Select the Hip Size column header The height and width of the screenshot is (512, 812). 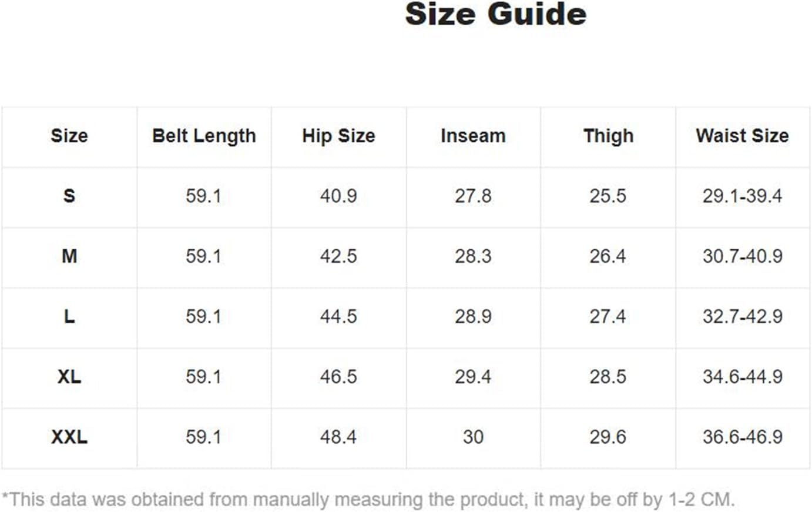pyautogui.click(x=338, y=136)
